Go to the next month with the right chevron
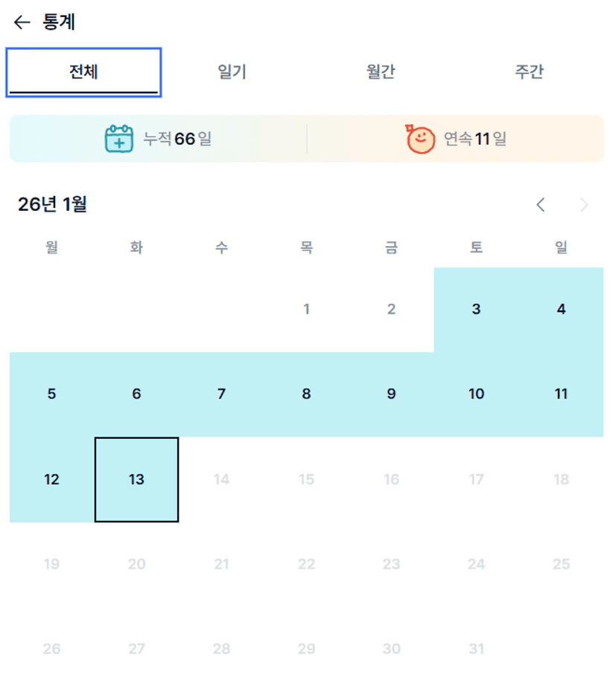The width and height of the screenshot is (616, 687). click(x=584, y=205)
